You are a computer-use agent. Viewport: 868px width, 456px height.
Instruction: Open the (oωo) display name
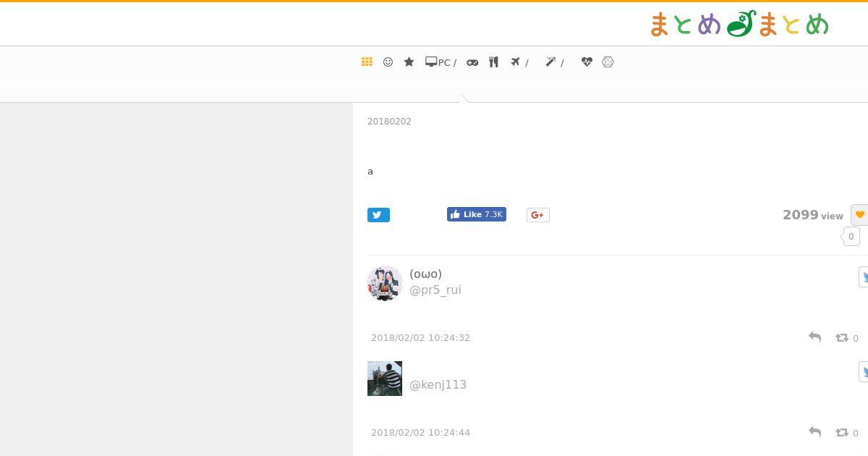[x=425, y=274]
